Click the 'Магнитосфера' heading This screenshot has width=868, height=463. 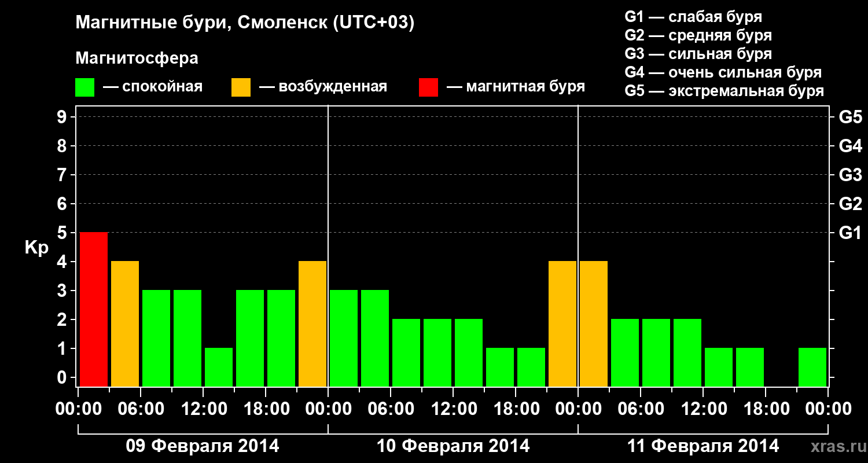coord(137,58)
